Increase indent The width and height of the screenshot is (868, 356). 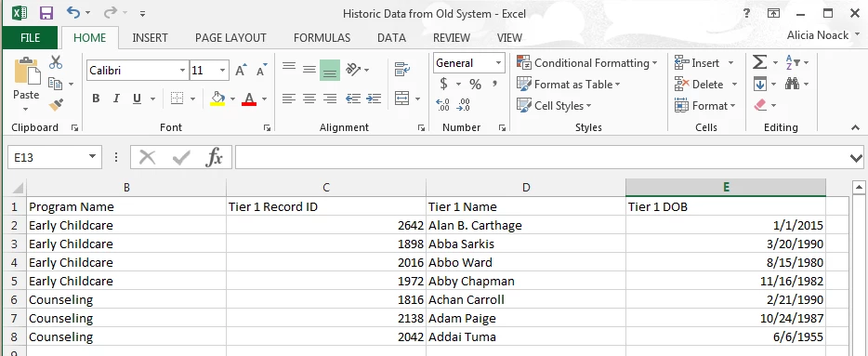point(374,99)
